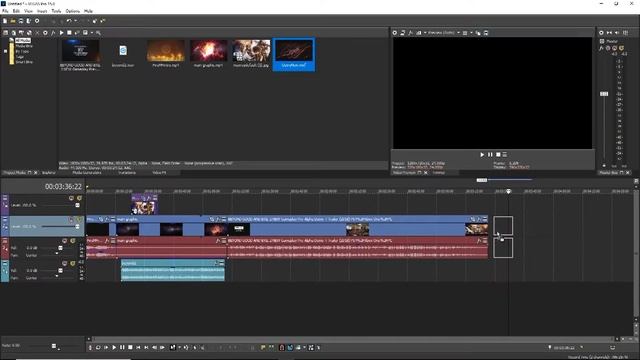Image resolution: width=640 pixels, height=360 pixels.
Task: Save the project using the toolbar disk icon
Action: [x=21, y=21]
